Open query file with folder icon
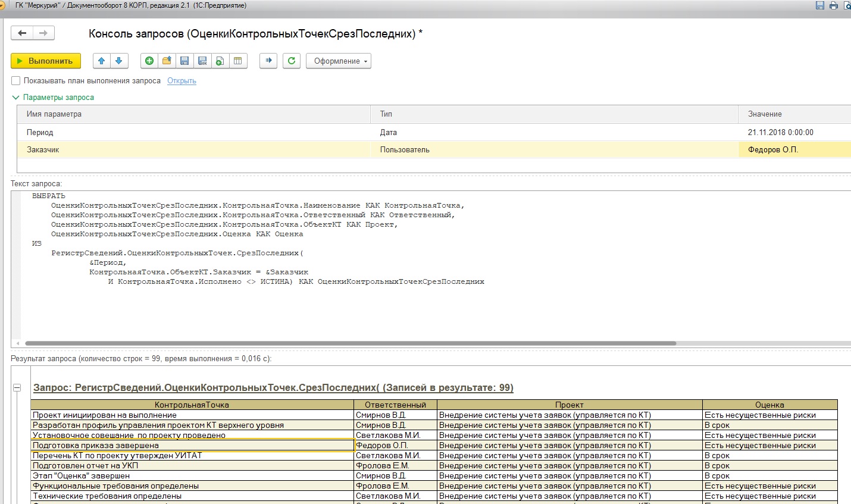The width and height of the screenshot is (851, 504). click(167, 61)
